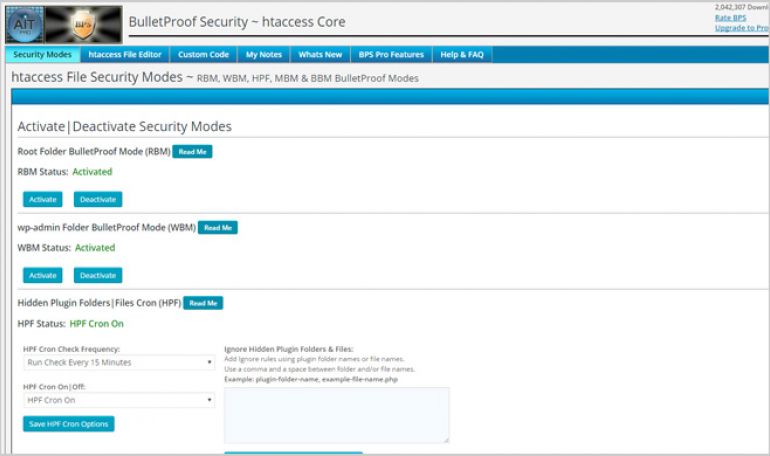Expand the HPF Cron Check Frequency dropdown
The image size is (770, 456).
click(119, 362)
